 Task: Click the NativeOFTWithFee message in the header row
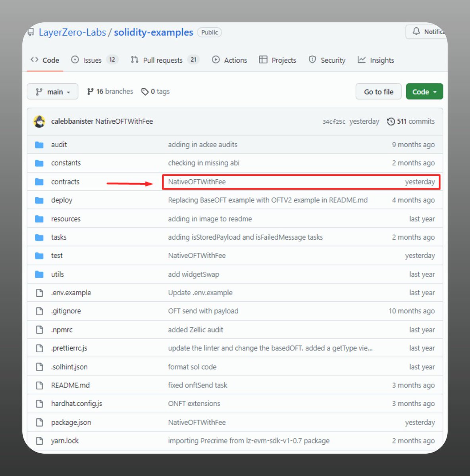click(x=124, y=121)
